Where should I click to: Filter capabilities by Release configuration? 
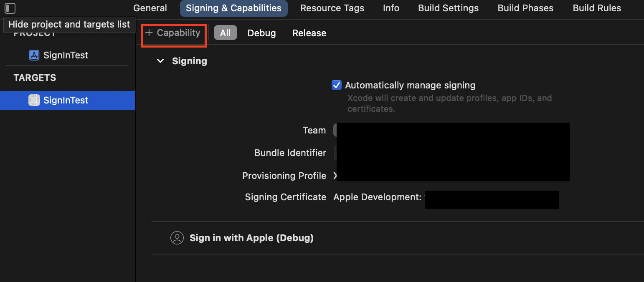pyautogui.click(x=309, y=33)
